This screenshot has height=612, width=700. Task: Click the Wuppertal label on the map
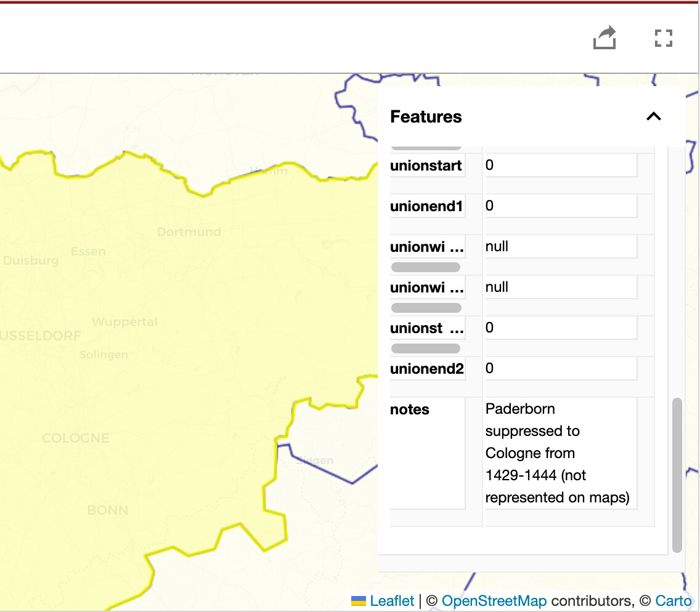click(x=124, y=322)
